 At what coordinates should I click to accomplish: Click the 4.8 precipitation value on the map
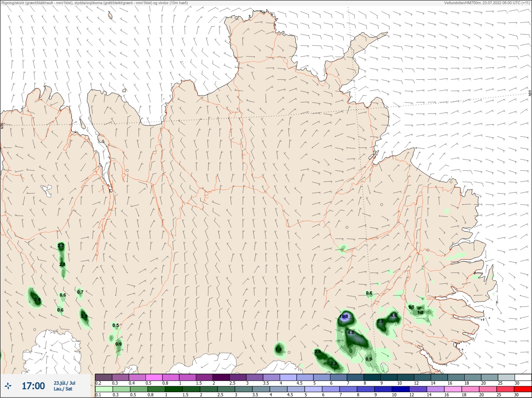click(350, 333)
